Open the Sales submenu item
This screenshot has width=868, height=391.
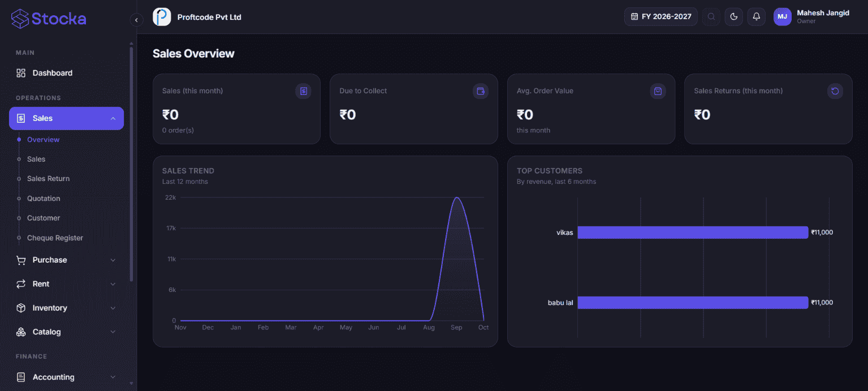(36, 160)
